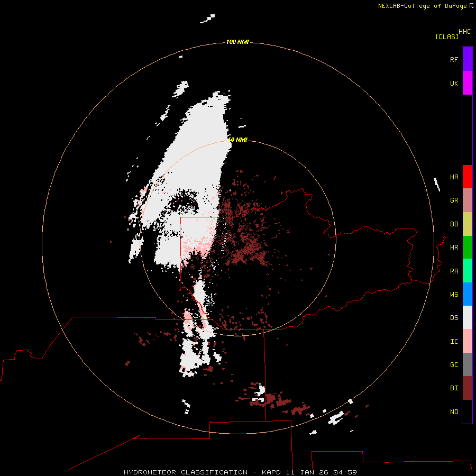Click the GC gray legend swatch
The image size is (476, 476).
[467, 364]
